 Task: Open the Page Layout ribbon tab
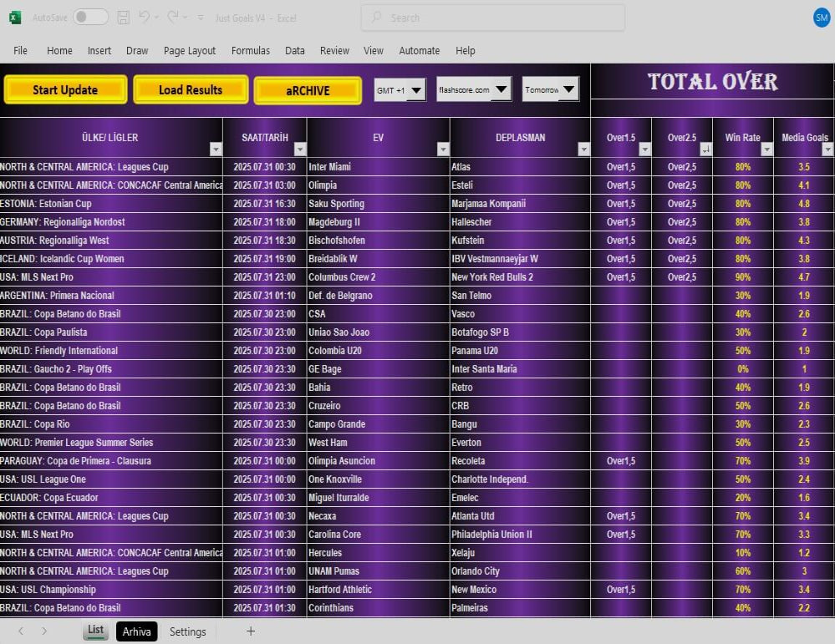[190, 51]
